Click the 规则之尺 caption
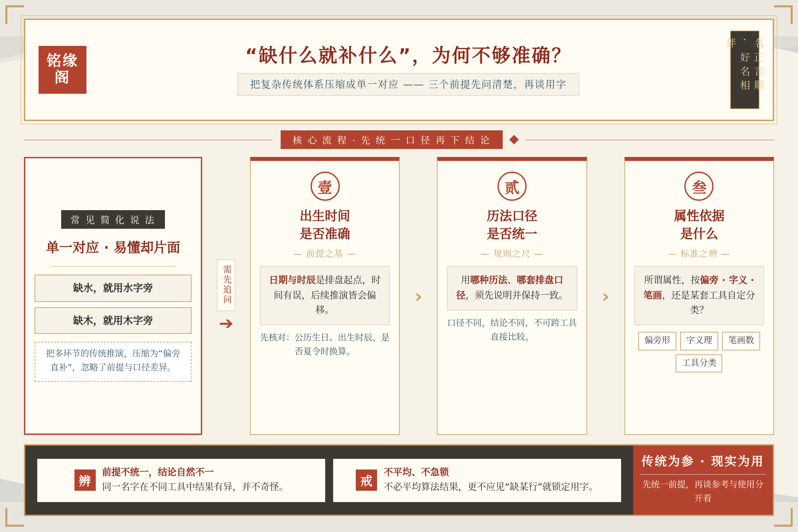Viewport: 798px width, 532px height. click(512, 253)
